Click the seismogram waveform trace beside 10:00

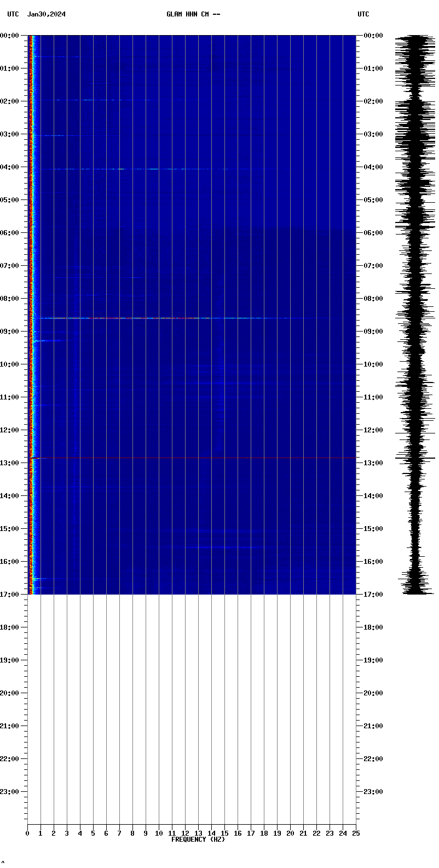418,364
